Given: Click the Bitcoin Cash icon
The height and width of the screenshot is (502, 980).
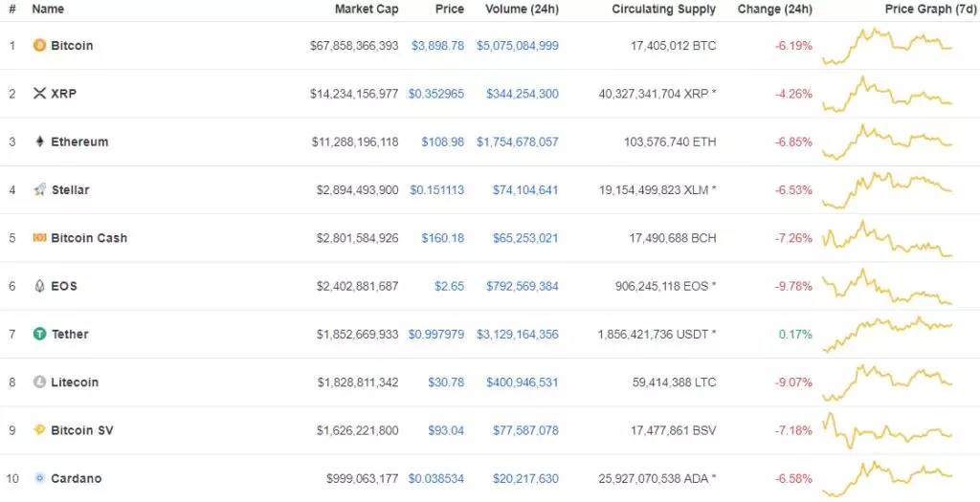Looking at the screenshot, I should pos(39,238).
